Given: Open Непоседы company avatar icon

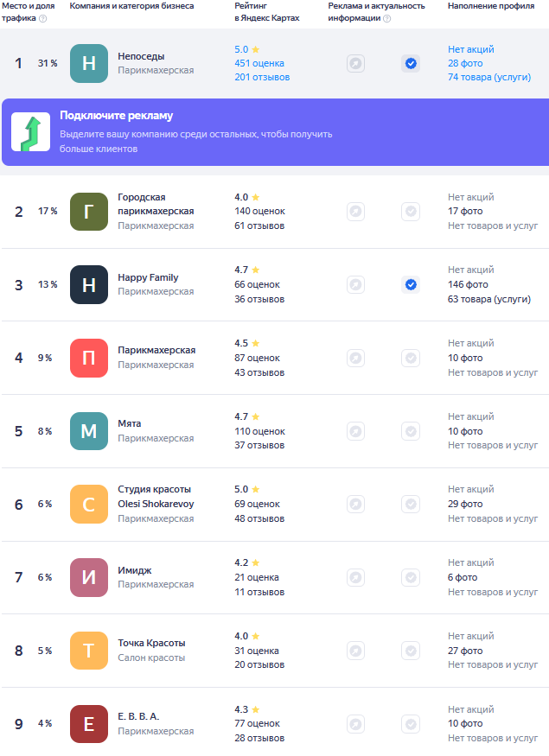Looking at the screenshot, I should (89, 63).
